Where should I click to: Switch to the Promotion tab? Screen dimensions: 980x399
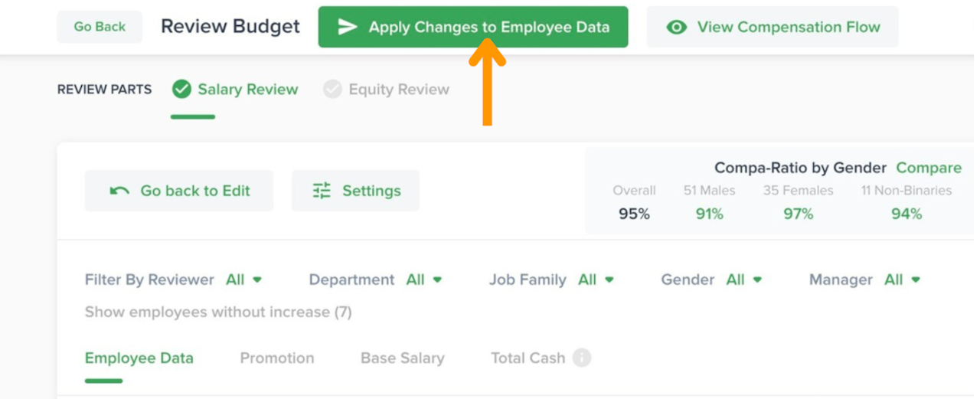tap(277, 358)
